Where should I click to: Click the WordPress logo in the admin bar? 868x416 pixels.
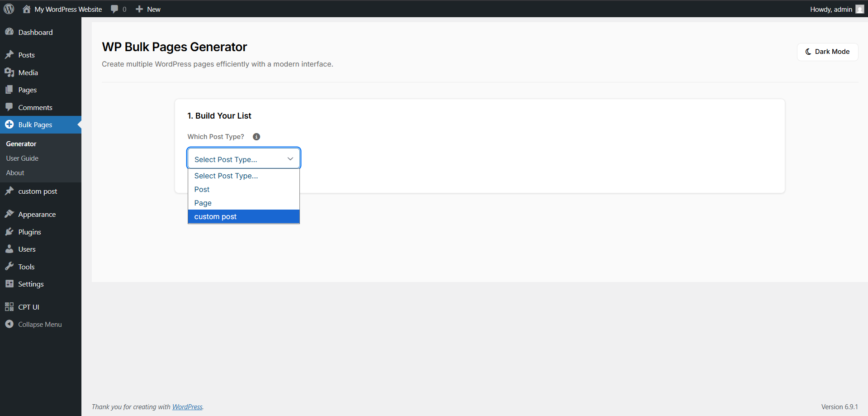click(9, 9)
